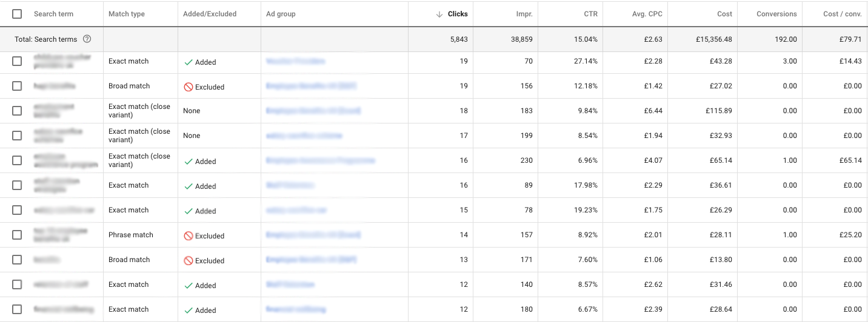This screenshot has width=868, height=322.
Task: Open the ad group link in the 19.23% CTR row
Action: tap(296, 210)
